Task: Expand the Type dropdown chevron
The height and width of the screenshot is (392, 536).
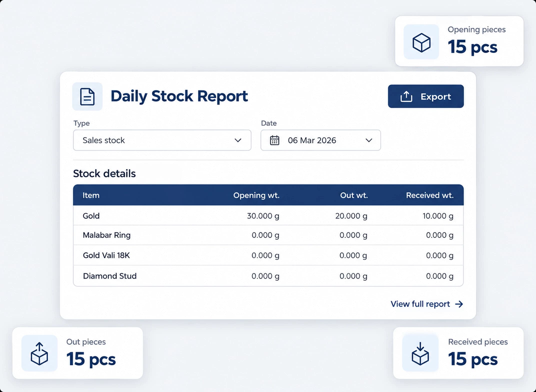Action: (x=238, y=140)
